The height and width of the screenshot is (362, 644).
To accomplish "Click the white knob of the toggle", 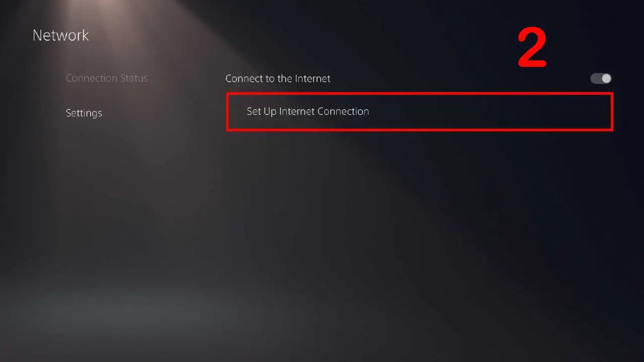I will (x=606, y=78).
